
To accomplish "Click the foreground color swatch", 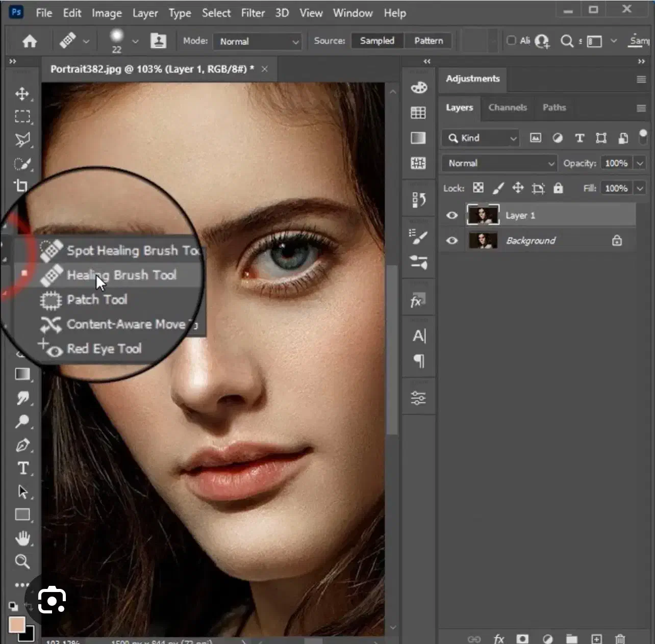I will [x=17, y=625].
